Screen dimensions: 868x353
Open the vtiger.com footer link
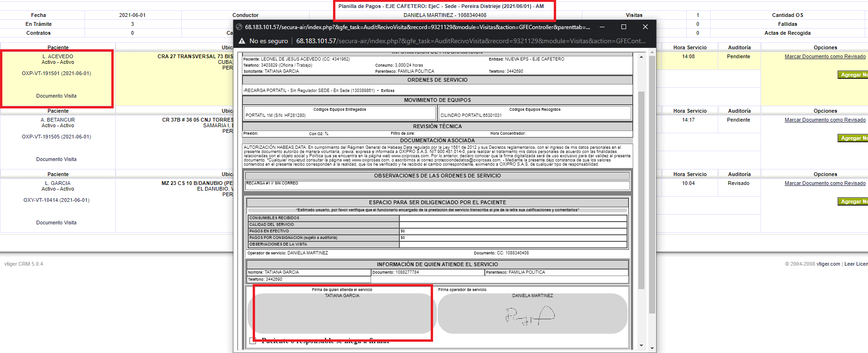(828, 264)
